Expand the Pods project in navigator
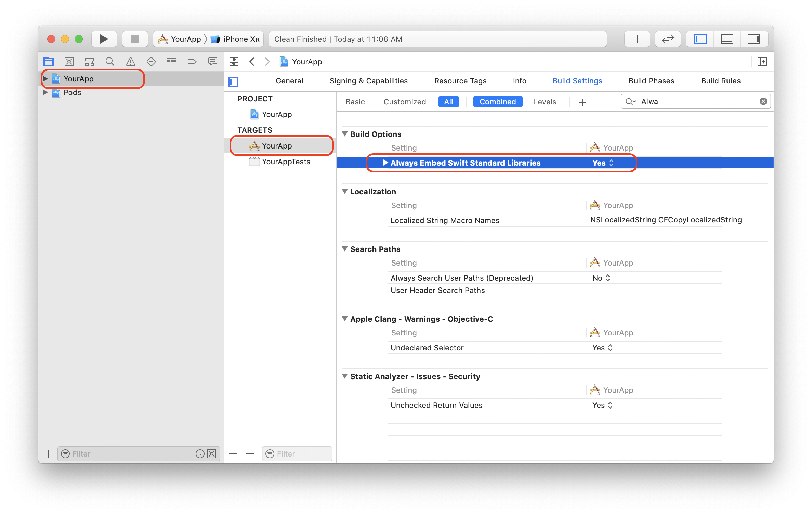This screenshot has width=812, height=514. coord(45,92)
